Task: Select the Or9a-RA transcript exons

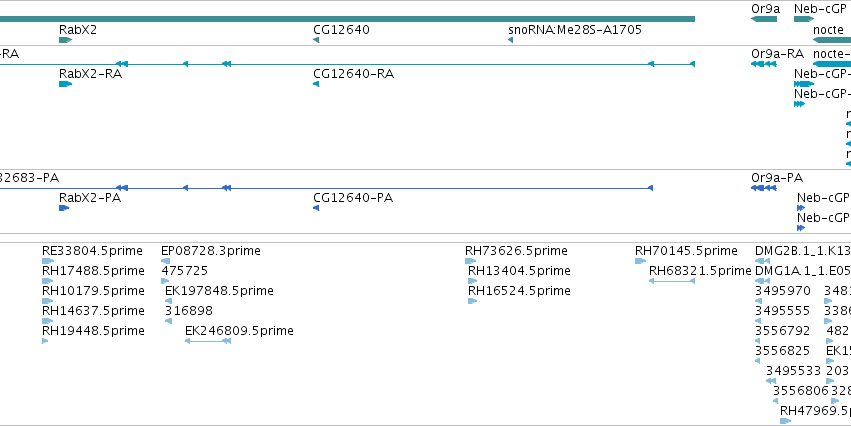Action: (x=764, y=64)
